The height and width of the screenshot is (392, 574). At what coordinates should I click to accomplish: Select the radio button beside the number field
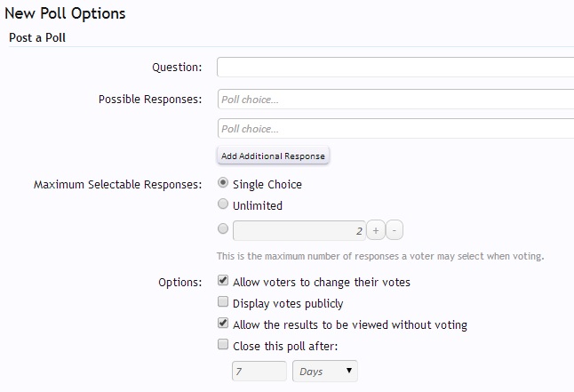tap(223, 229)
